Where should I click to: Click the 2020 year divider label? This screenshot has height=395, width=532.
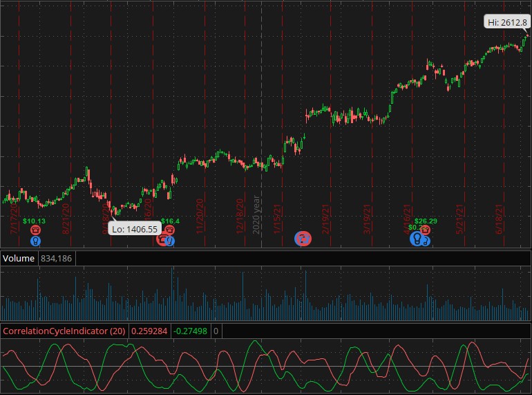click(256, 214)
